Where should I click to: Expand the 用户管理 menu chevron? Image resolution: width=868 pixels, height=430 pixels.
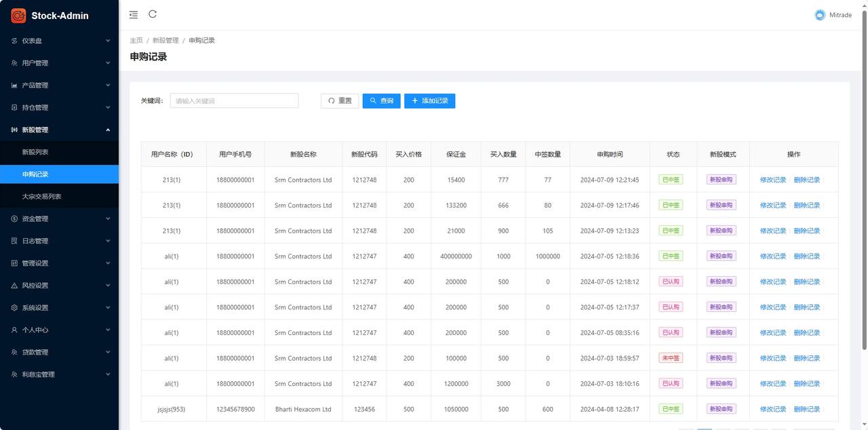[107, 62]
